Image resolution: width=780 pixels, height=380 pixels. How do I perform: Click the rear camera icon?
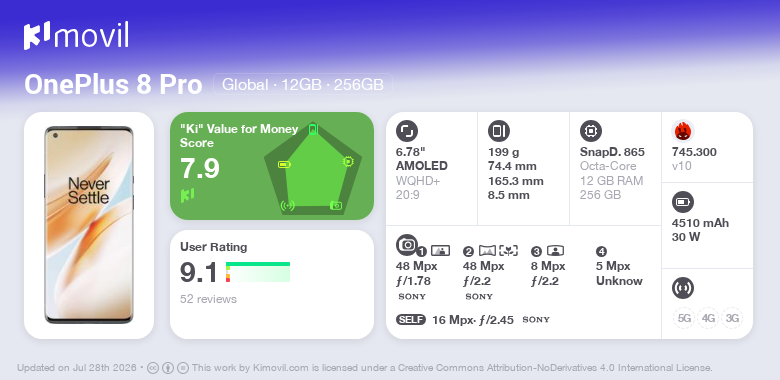(407, 245)
